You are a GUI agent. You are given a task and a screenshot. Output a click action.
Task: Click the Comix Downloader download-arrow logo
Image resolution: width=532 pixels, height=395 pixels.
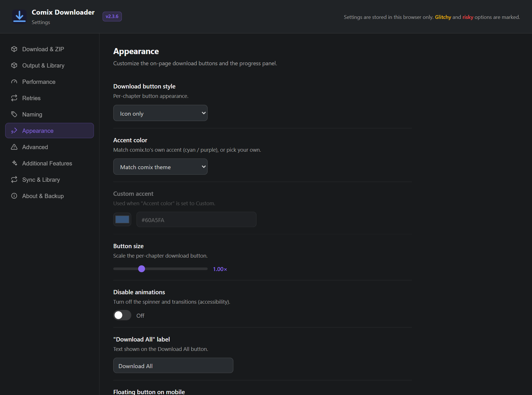coord(19,17)
